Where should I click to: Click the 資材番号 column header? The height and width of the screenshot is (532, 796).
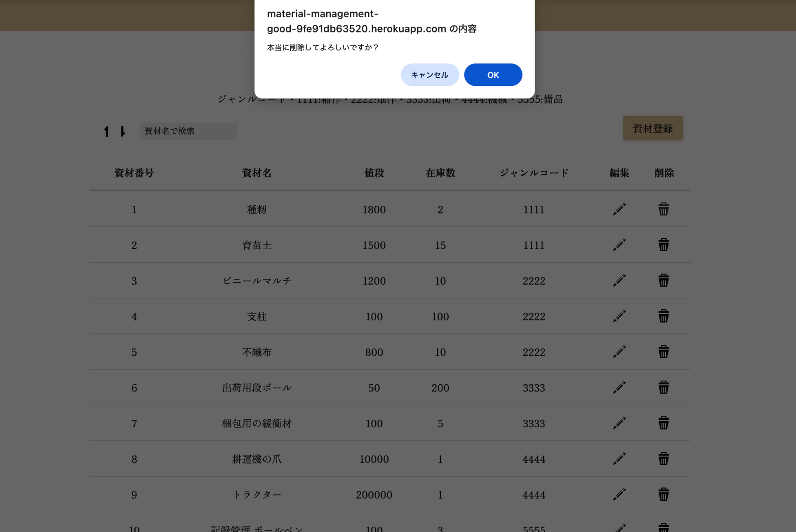pyautogui.click(x=134, y=173)
